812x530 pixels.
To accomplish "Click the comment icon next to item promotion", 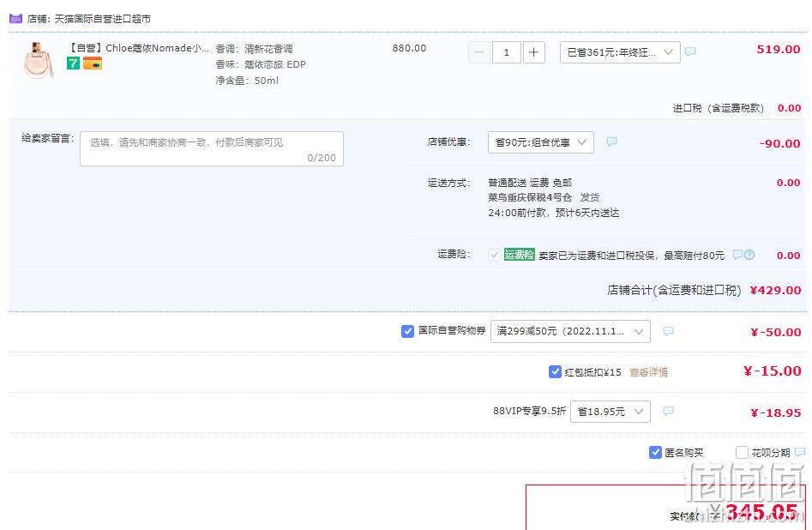I will (x=690, y=51).
